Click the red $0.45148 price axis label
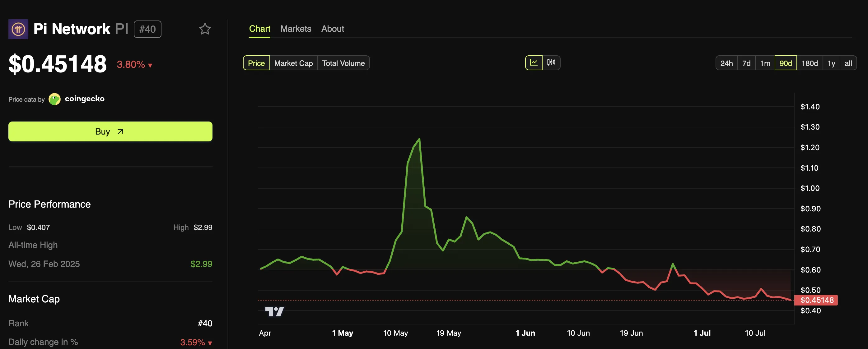The height and width of the screenshot is (349, 868). 816,300
